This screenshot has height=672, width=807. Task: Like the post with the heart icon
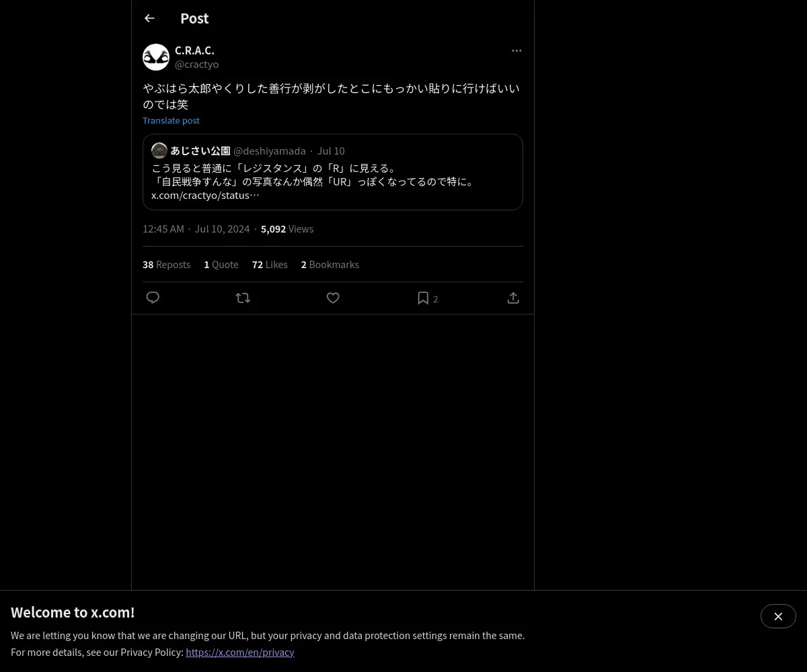tap(333, 298)
